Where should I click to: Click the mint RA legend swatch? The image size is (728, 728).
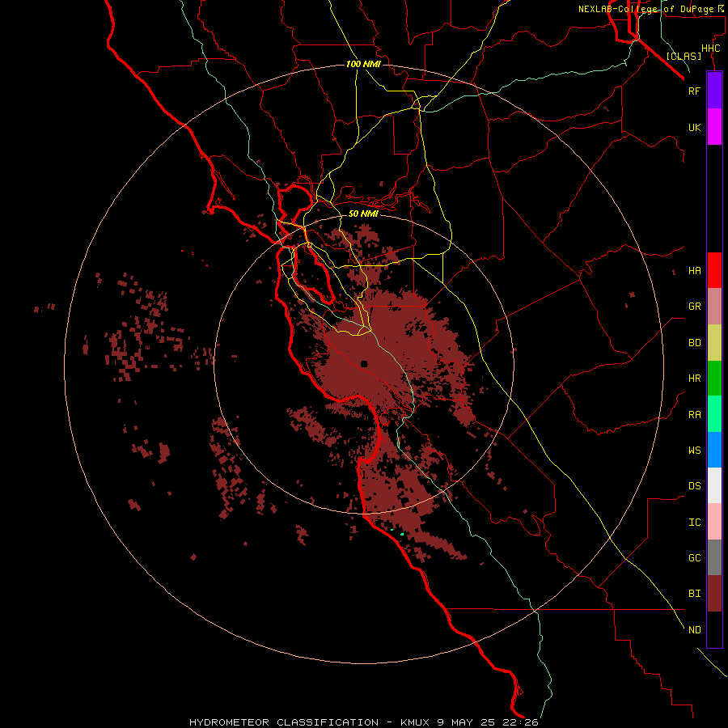(x=714, y=414)
